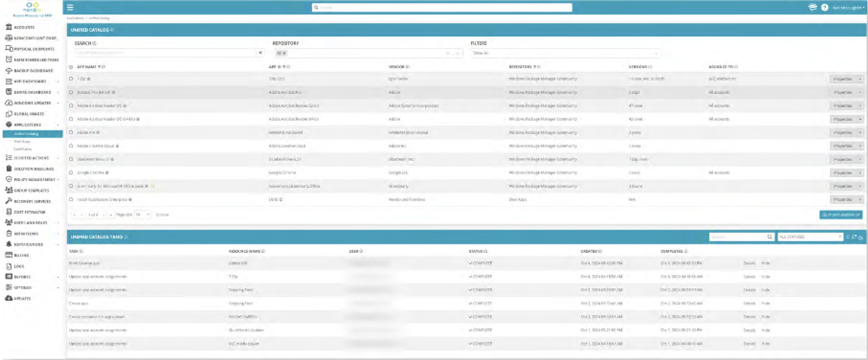Click the global search field in the top bar
Screen dimensions: 868x360
[442, 7]
